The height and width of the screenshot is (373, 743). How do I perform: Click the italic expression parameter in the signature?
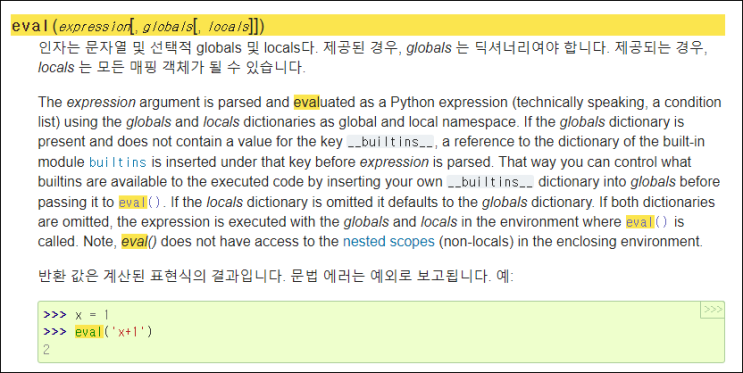(94, 26)
